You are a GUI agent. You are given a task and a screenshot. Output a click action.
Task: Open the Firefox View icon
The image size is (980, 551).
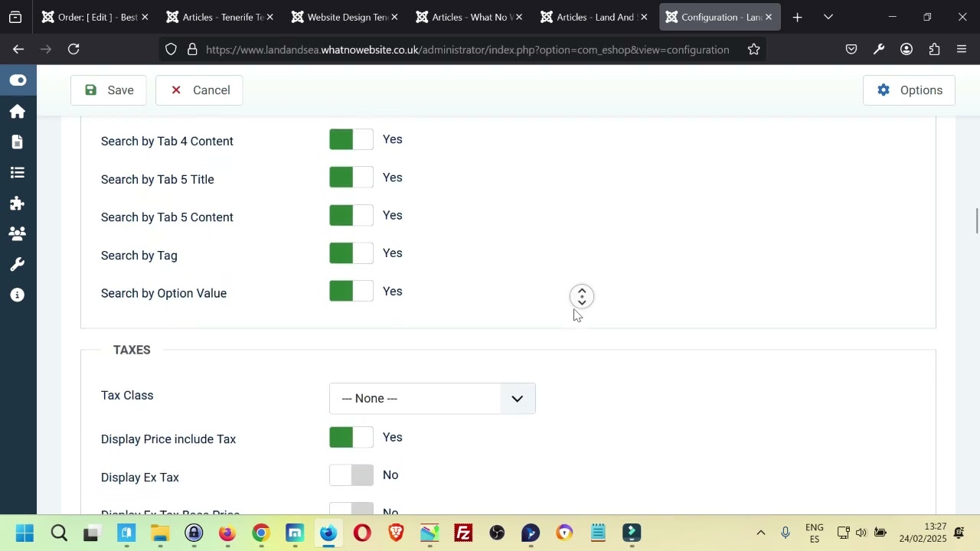click(15, 17)
